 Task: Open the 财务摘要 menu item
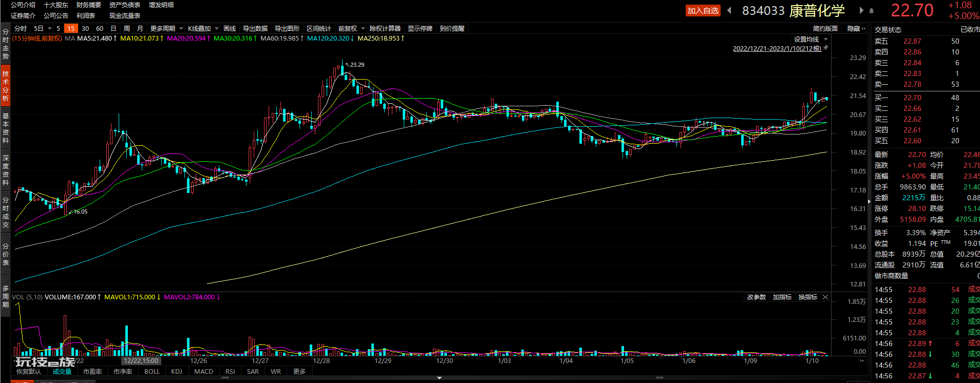coord(89,5)
